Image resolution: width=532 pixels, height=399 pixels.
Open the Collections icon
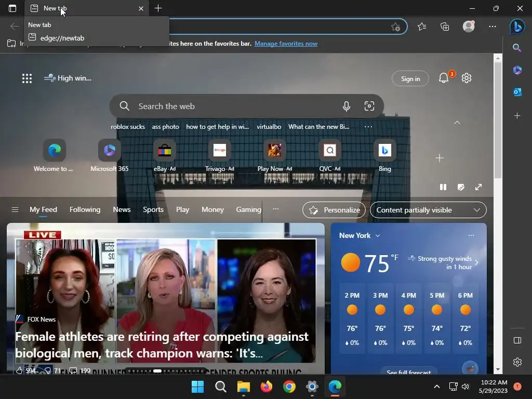click(445, 26)
